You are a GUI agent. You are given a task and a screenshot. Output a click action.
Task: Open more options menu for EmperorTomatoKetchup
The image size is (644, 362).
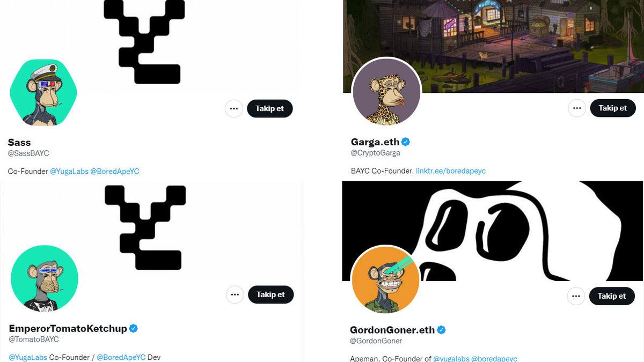[x=235, y=294]
